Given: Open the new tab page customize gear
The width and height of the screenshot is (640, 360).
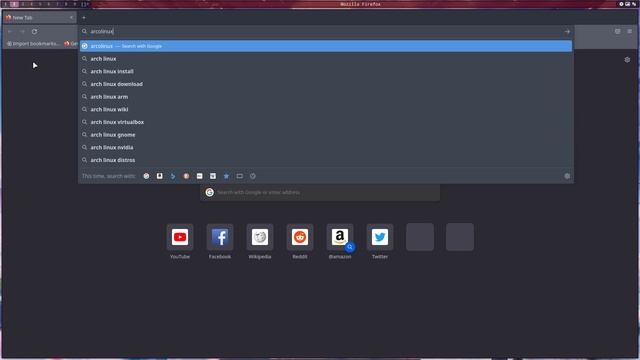Looking at the screenshot, I should (627, 60).
